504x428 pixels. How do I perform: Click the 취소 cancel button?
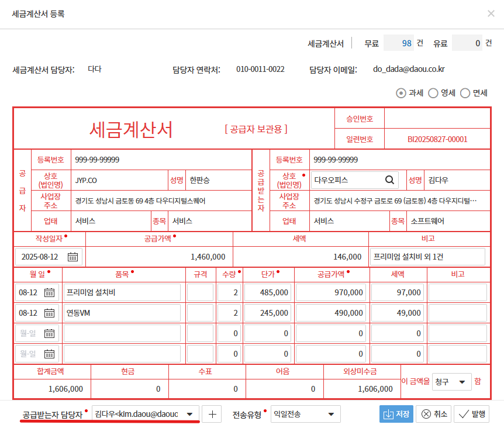point(434,414)
